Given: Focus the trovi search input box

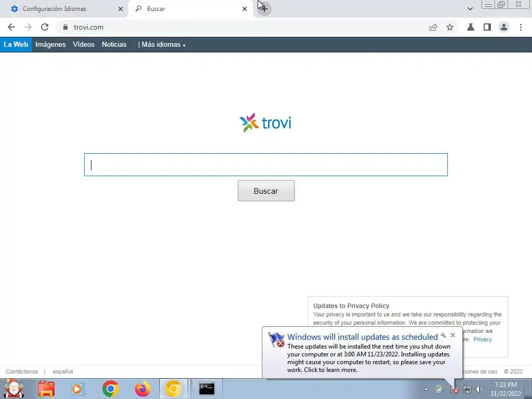Looking at the screenshot, I should [266, 165].
